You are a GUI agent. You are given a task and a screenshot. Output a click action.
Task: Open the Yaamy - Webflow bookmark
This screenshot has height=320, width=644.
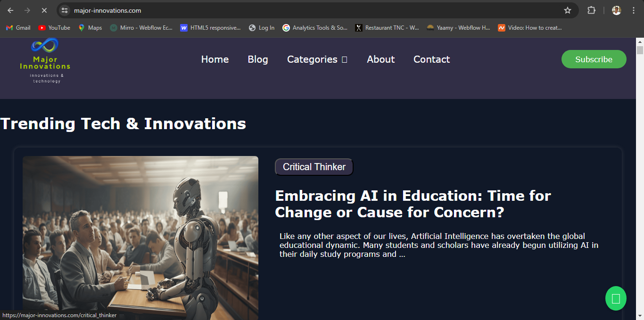pos(459,28)
